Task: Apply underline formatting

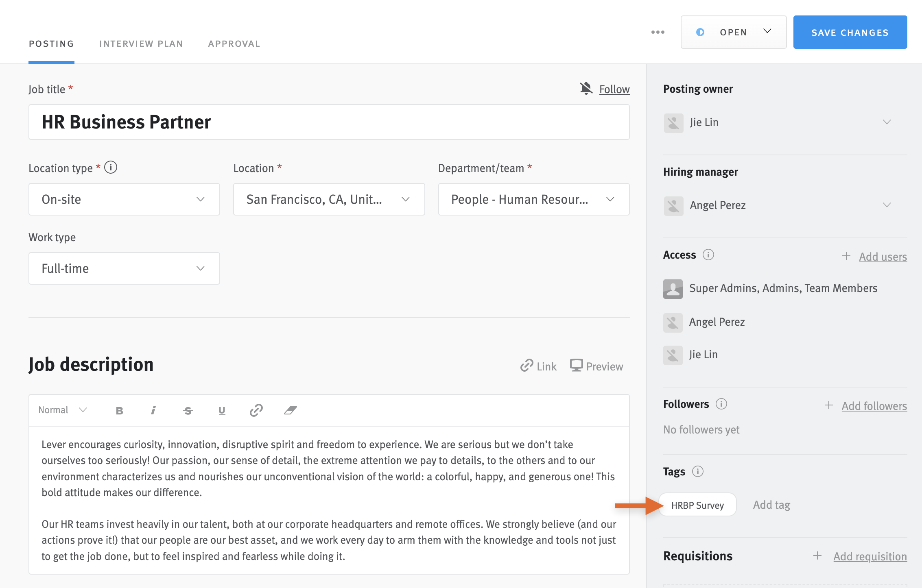Action: pyautogui.click(x=222, y=410)
